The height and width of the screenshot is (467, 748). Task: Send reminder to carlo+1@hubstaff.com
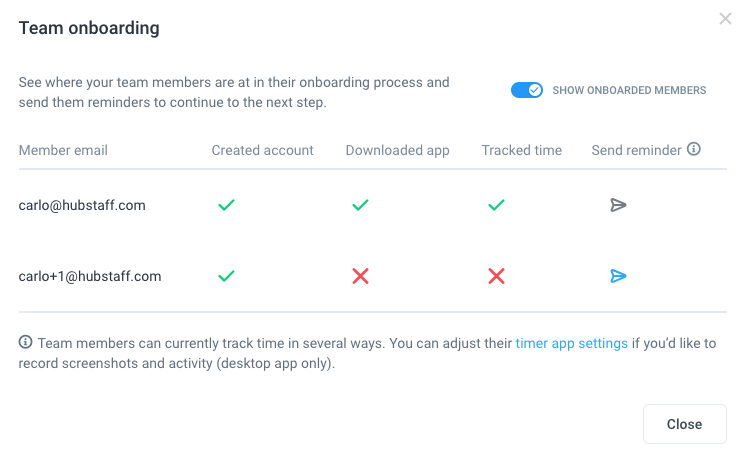(618, 276)
